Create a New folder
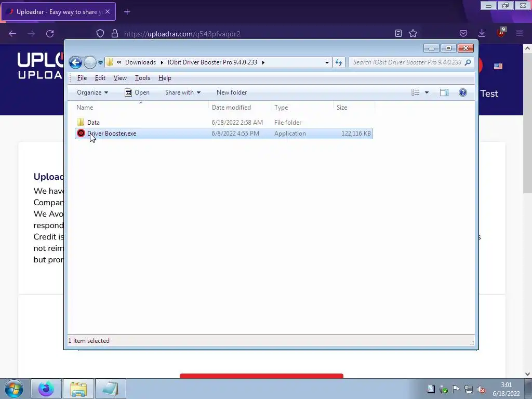This screenshot has height=399, width=532. pos(232,92)
